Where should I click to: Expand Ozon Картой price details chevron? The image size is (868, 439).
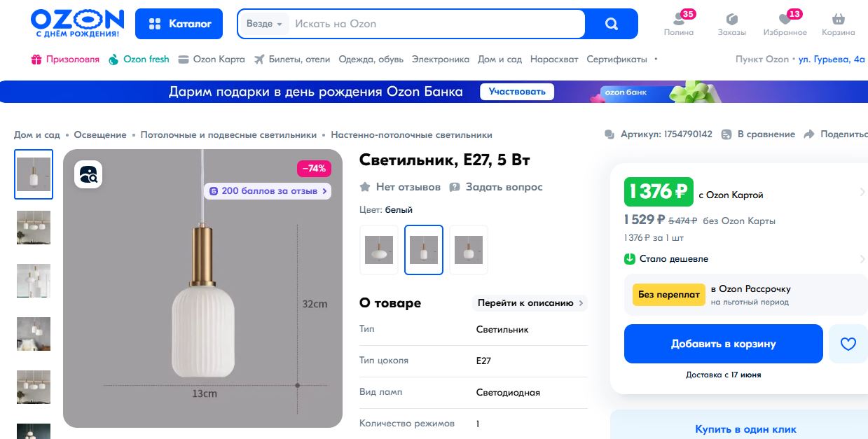point(862,192)
